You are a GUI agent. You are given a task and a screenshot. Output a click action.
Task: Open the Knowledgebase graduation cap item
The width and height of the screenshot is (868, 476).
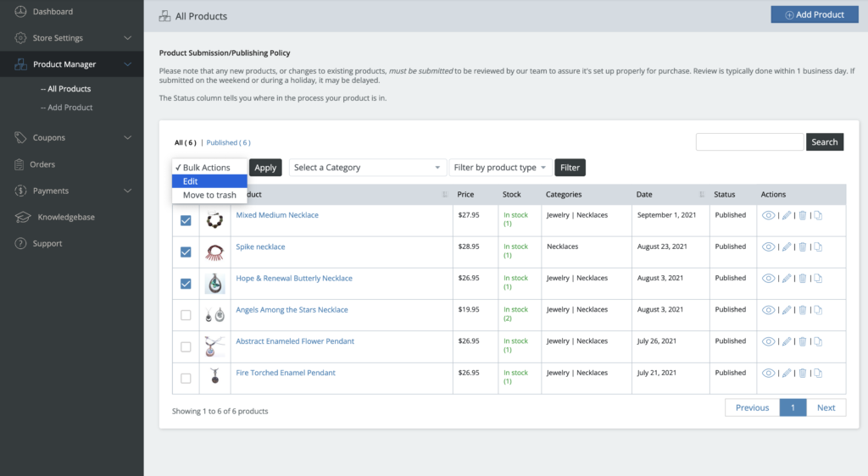tap(22, 218)
